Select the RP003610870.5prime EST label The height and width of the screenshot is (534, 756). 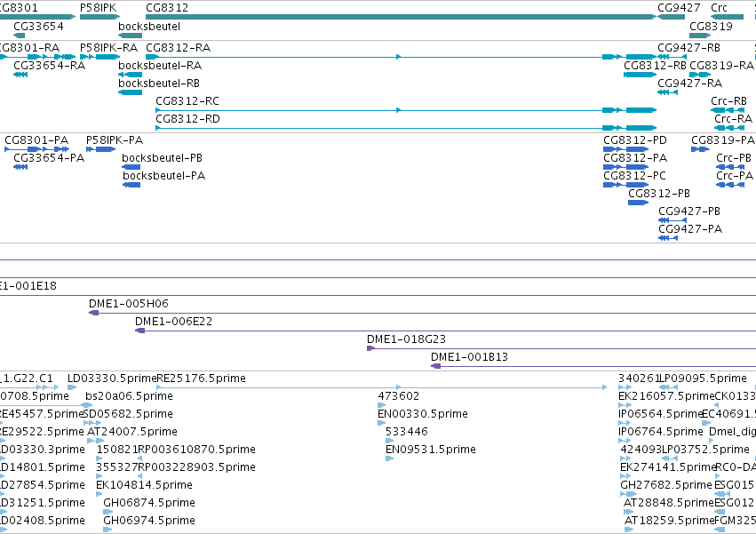(x=196, y=450)
